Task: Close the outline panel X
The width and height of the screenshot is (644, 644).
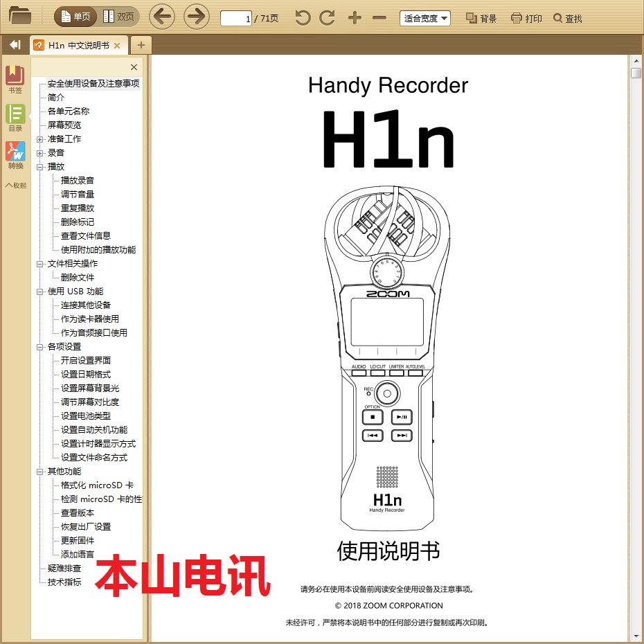Action: click(134, 67)
